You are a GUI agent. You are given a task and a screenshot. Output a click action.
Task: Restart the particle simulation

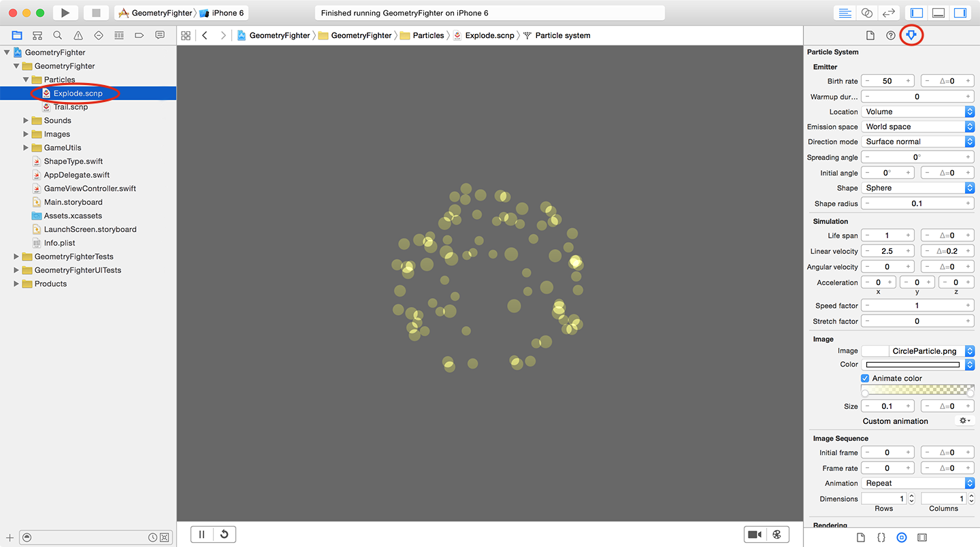click(x=224, y=535)
